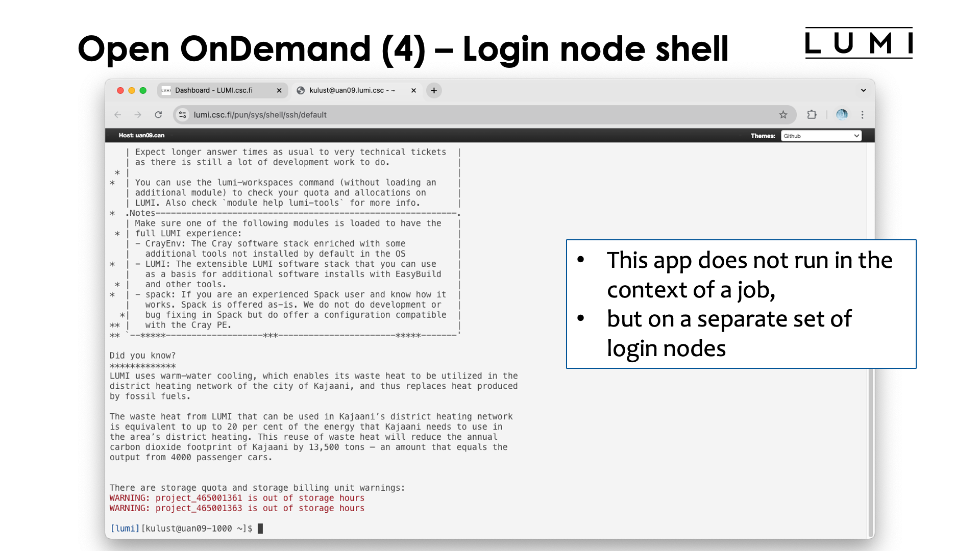Image resolution: width=980 pixels, height=551 pixels.
Task: Click the Host: uan09.can label
Action: point(141,135)
